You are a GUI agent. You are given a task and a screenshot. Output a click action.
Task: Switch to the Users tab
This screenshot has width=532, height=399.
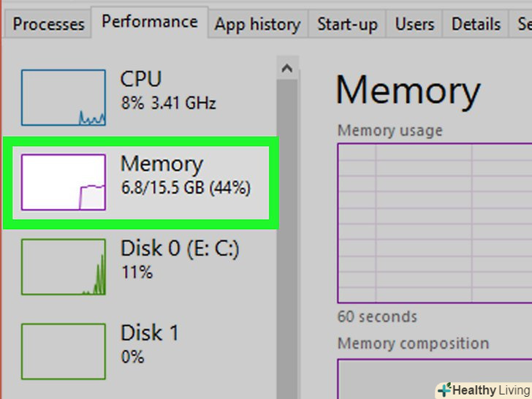pos(414,24)
